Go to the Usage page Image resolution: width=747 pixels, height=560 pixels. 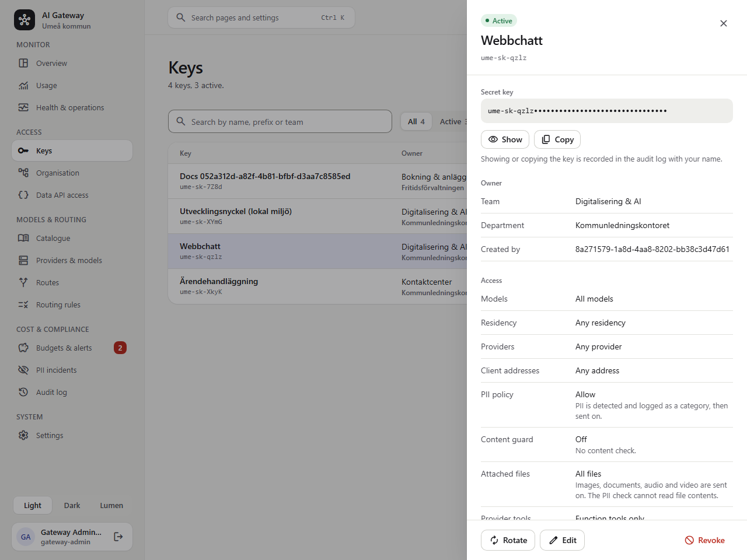pyautogui.click(x=72, y=85)
